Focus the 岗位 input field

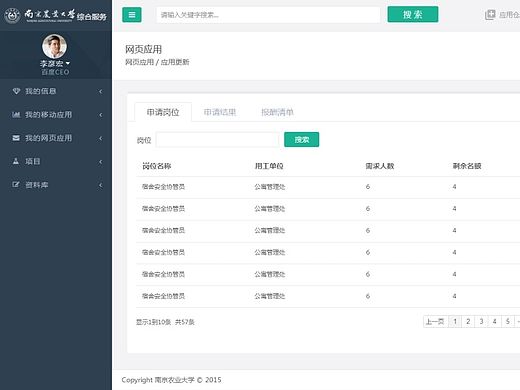[217, 140]
